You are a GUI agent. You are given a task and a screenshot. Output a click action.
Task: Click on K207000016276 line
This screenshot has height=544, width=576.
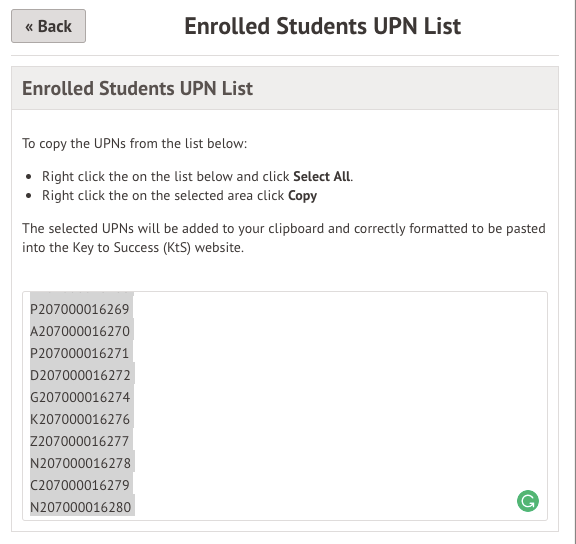[80, 419]
